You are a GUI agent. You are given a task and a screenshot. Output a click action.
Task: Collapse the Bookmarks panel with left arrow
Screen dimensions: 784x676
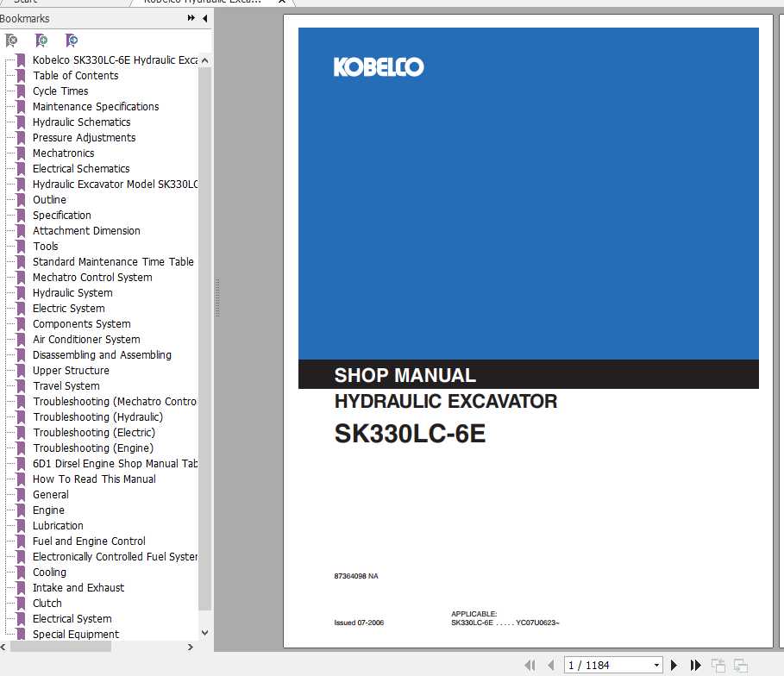click(204, 18)
